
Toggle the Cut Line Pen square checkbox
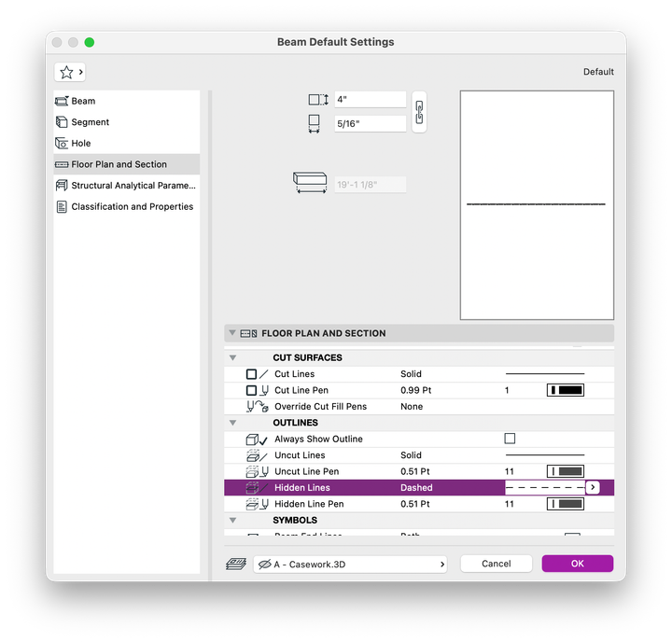click(x=252, y=390)
